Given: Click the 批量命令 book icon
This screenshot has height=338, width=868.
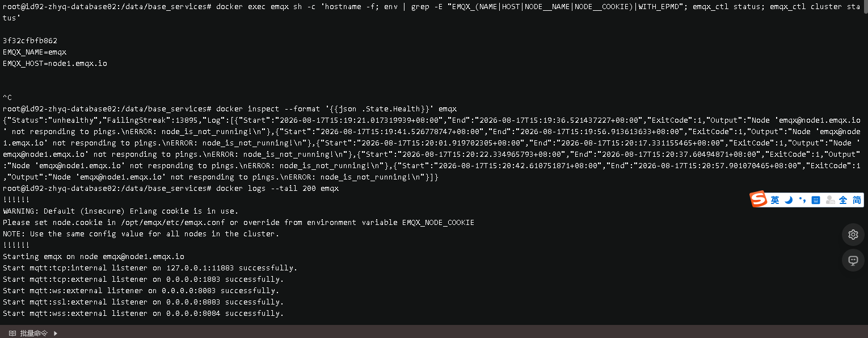Looking at the screenshot, I should click(12, 333).
